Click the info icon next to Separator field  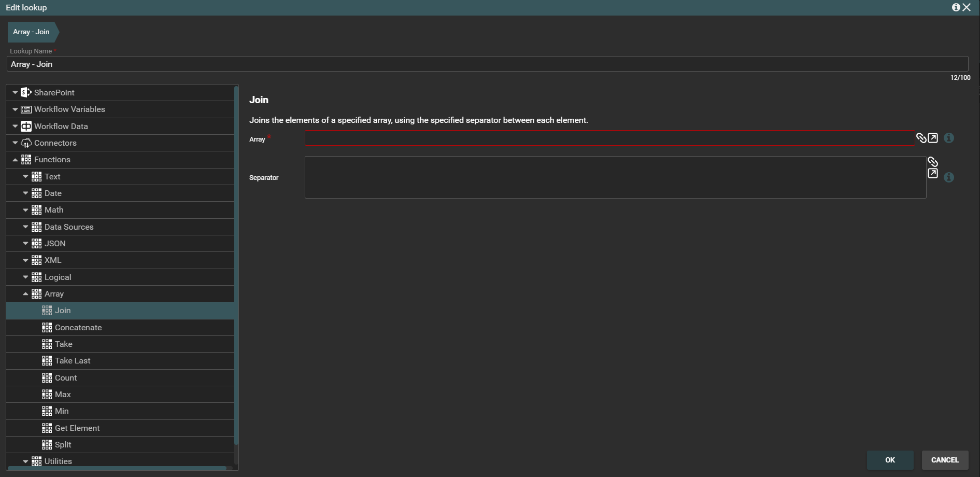pos(949,177)
